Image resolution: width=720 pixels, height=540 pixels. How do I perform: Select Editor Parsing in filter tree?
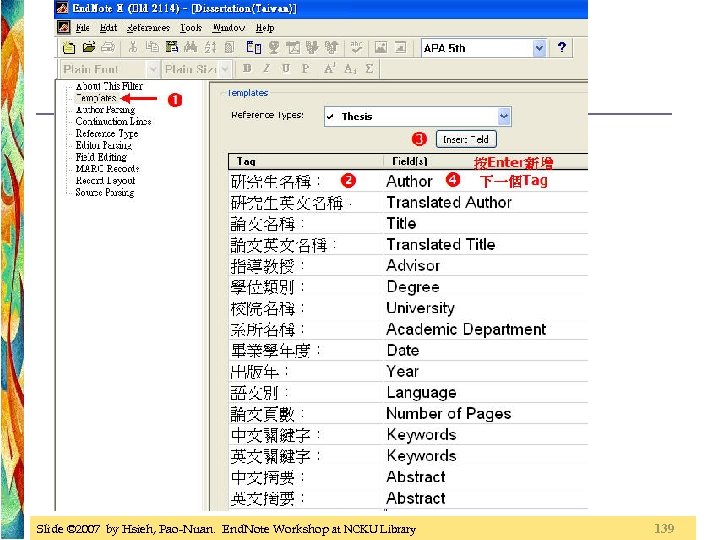104,146
